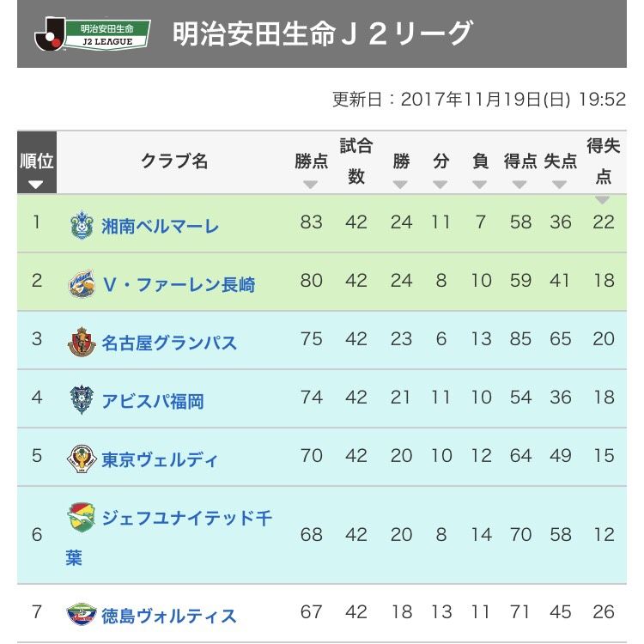Screen dimensions: 644x644
Task: Sort by 負 losses column arrow
Action: coord(480,185)
